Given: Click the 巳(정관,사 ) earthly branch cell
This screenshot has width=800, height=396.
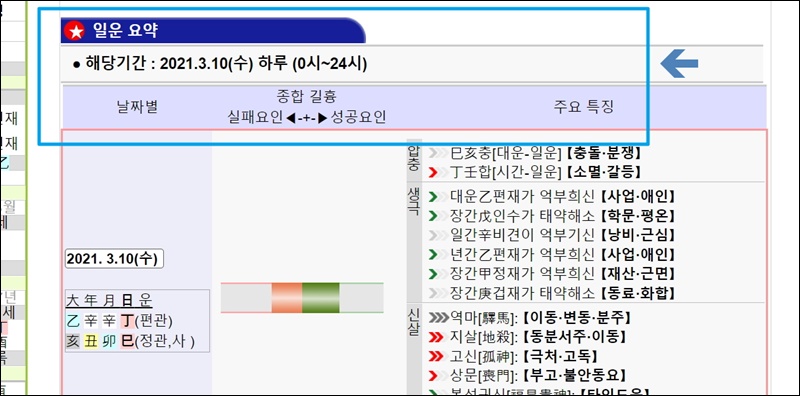Looking at the screenshot, I should point(157,340).
